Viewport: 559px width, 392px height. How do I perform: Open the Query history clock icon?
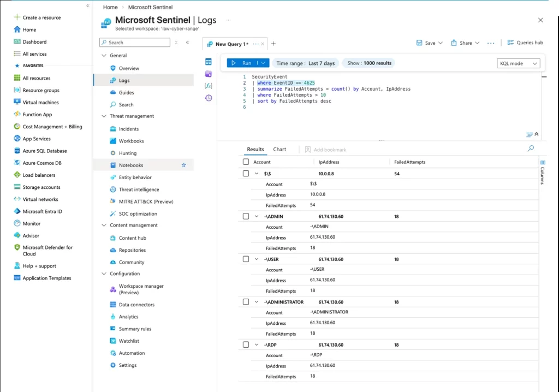(x=208, y=98)
